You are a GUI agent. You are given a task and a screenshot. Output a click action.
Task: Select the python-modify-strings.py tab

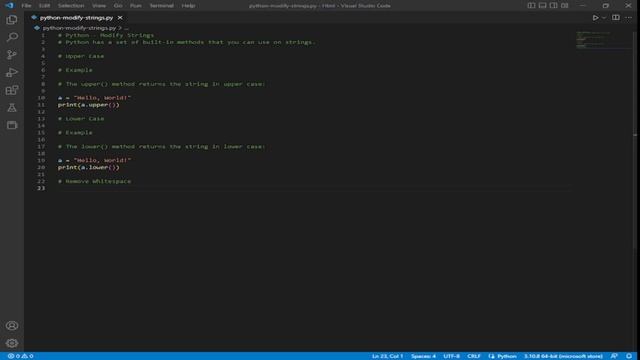[76, 18]
